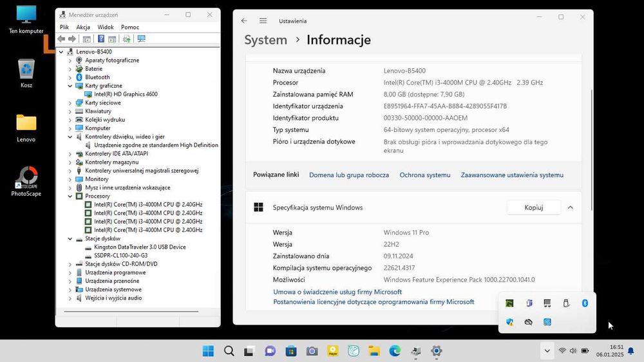Click Device Manager horizontal scrollbar
Image resolution: width=644 pixels, height=362 pixels.
click(x=131, y=312)
